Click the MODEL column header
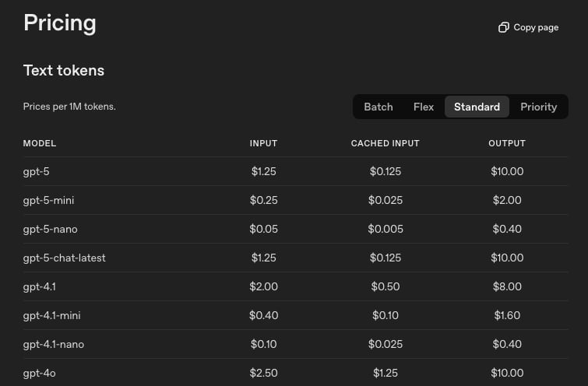 [x=40, y=143]
